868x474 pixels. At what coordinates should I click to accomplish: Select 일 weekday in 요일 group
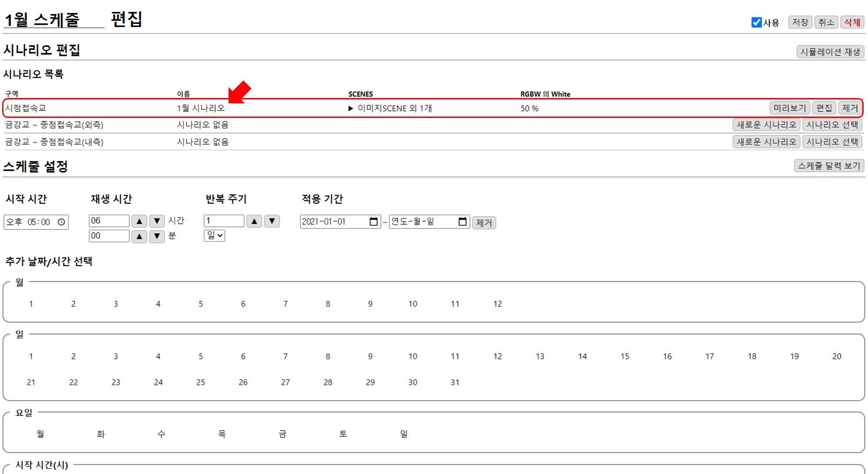click(x=404, y=434)
